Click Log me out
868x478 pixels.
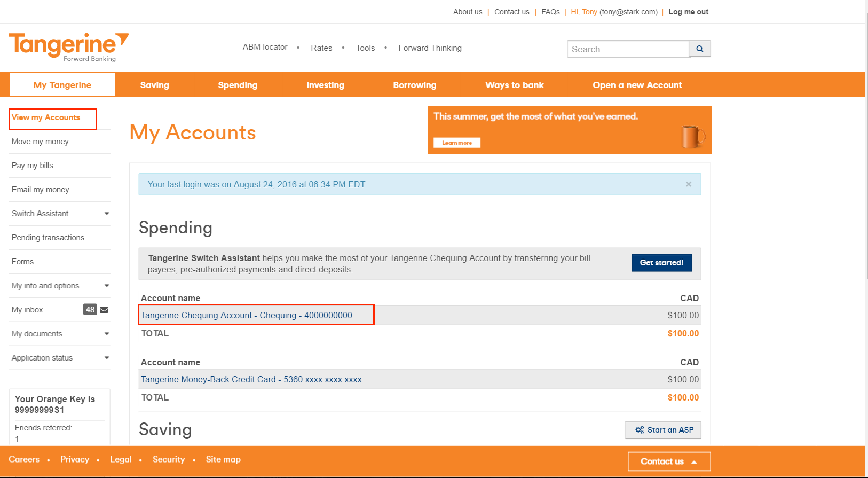pos(688,12)
